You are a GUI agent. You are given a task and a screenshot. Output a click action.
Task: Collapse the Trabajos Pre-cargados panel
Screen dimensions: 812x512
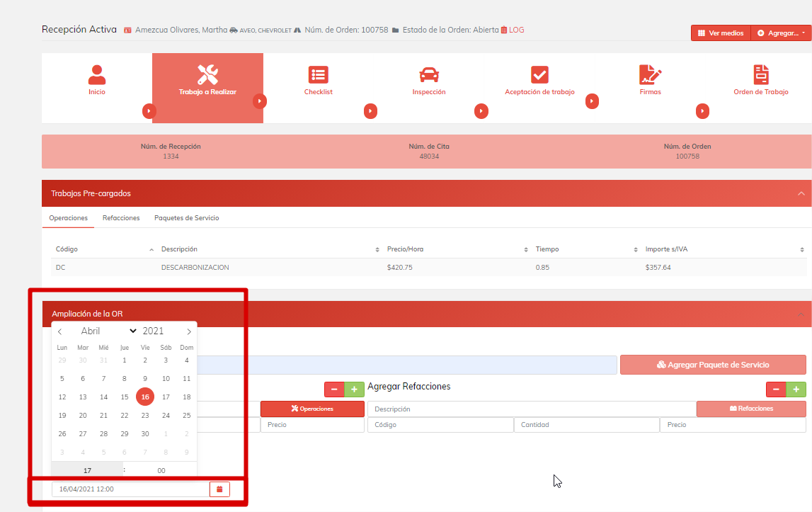pos(801,193)
